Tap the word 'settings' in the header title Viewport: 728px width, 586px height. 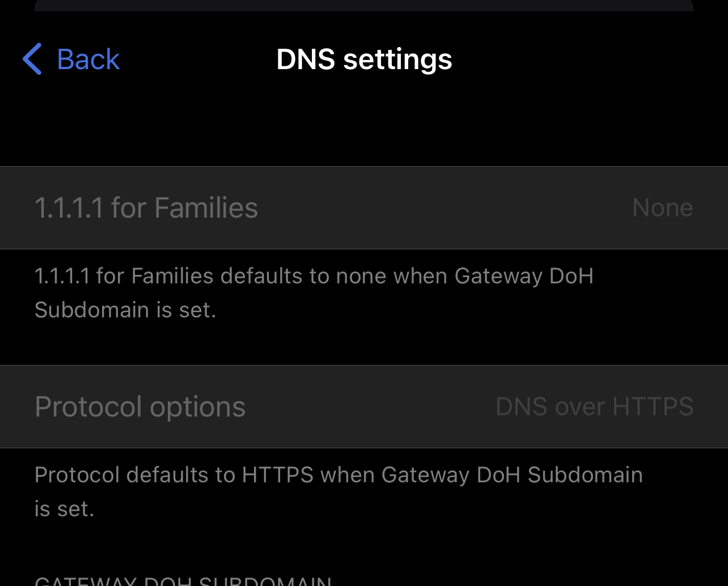tap(397, 60)
